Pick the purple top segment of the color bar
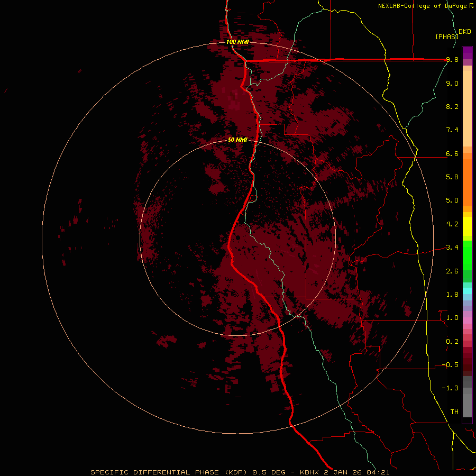 [467, 52]
